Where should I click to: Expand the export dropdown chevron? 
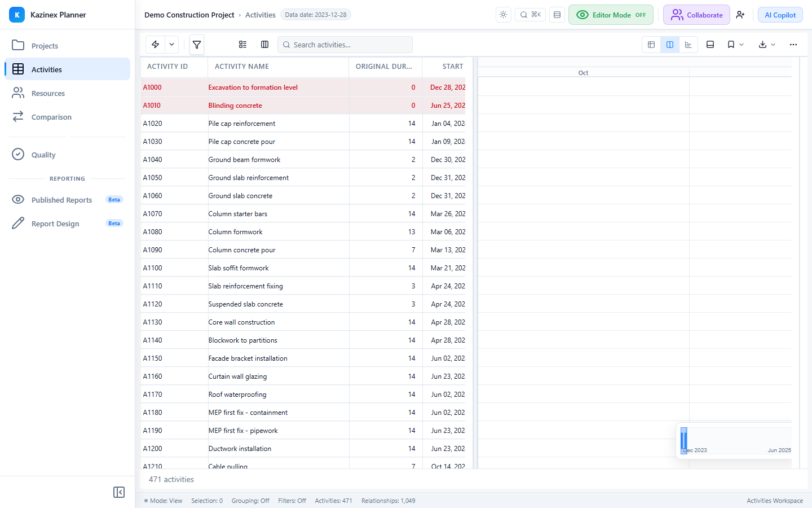773,45
